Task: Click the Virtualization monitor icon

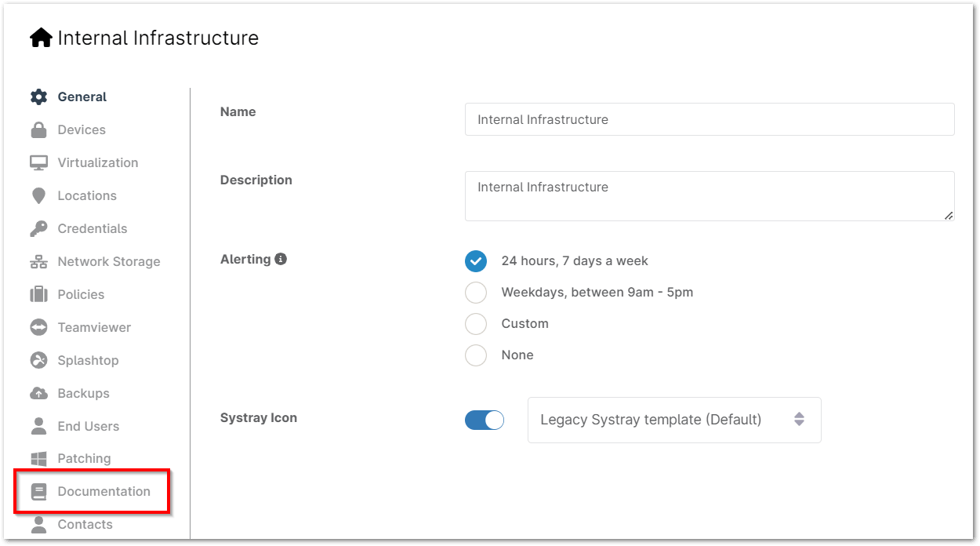Action: [x=38, y=163]
